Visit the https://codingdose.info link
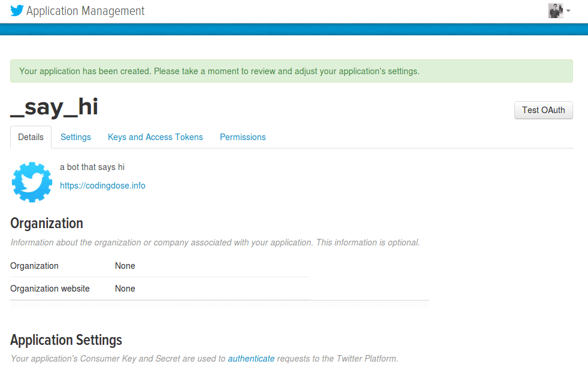The height and width of the screenshot is (370, 588). pyautogui.click(x=102, y=186)
